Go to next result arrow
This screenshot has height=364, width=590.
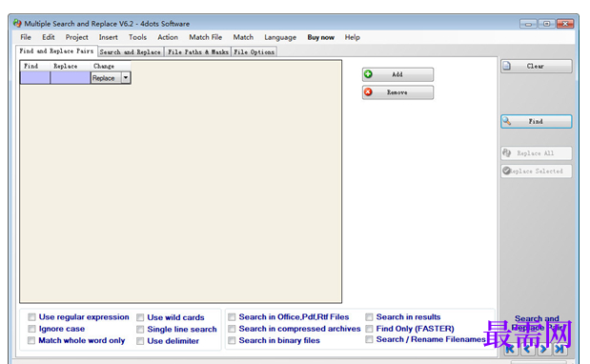click(543, 350)
